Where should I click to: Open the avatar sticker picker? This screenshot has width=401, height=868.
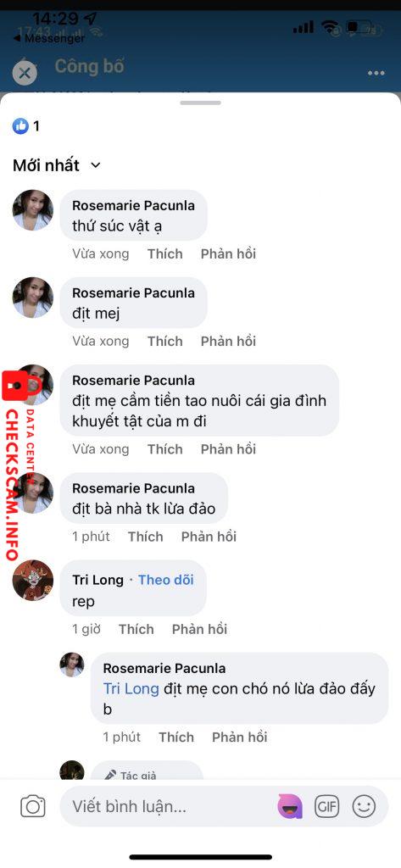(290, 807)
